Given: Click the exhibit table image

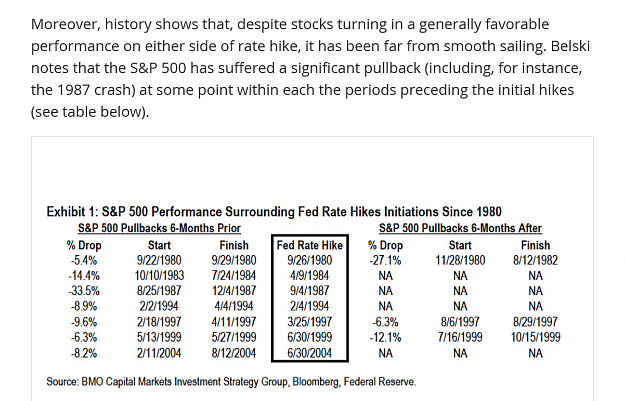Looking at the screenshot, I should [312, 269].
